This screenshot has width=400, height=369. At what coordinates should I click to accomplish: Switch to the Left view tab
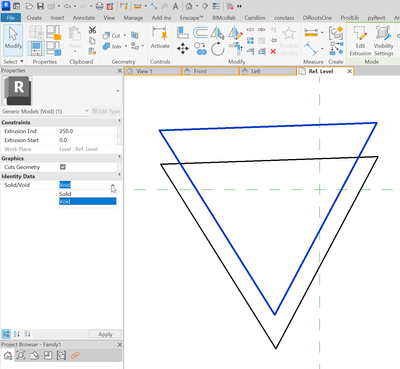[x=268, y=71]
